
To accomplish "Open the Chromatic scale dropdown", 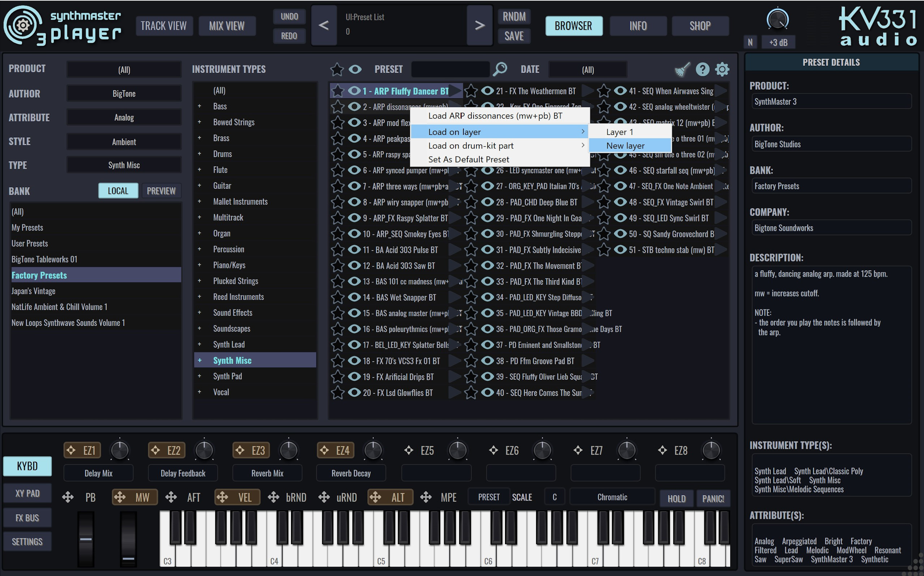I will tap(612, 497).
